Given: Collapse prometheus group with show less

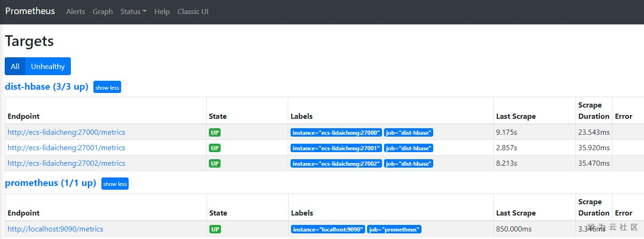Looking at the screenshot, I should click(x=115, y=184).
